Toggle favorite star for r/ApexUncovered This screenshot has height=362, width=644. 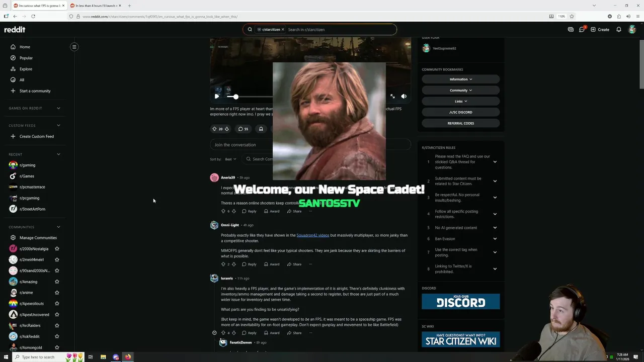[57, 315]
